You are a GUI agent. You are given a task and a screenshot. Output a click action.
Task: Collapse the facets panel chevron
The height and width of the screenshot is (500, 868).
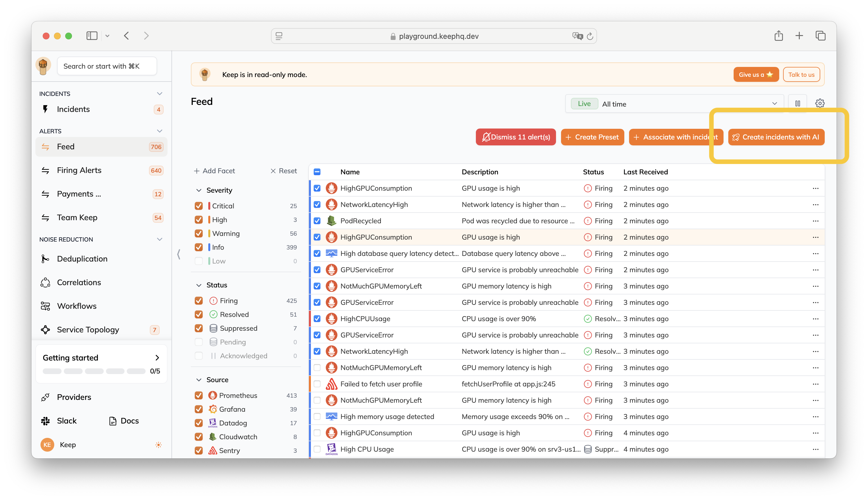(x=178, y=254)
